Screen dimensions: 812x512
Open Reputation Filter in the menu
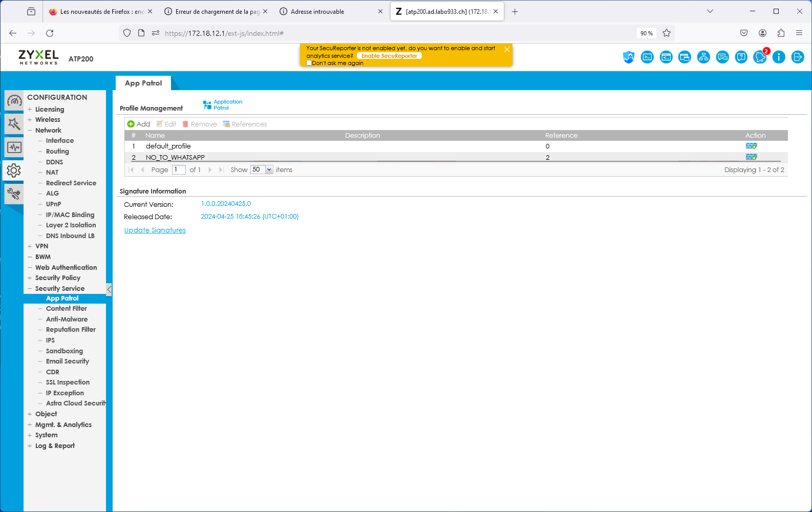71,330
